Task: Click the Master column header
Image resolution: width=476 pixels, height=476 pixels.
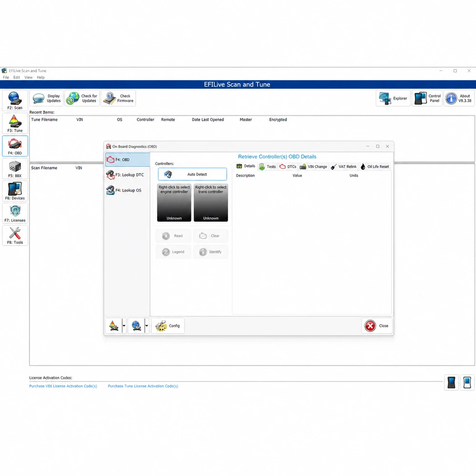Action: pyautogui.click(x=246, y=119)
